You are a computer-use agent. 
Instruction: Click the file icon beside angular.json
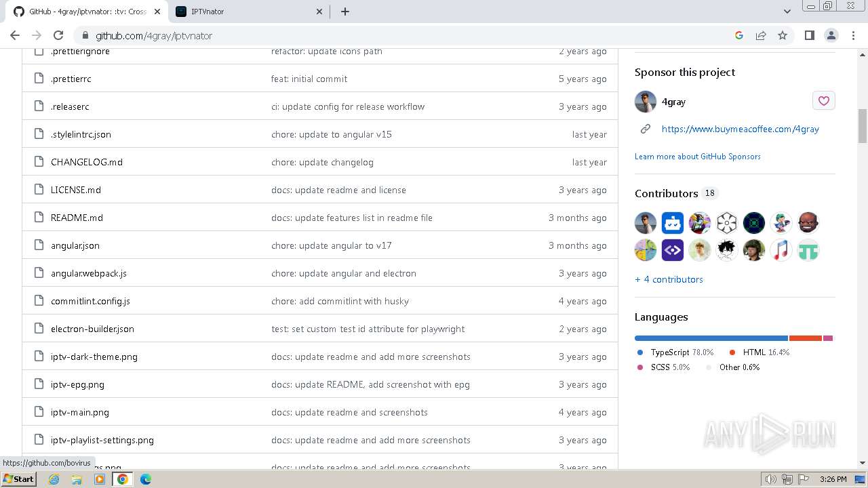(39, 245)
